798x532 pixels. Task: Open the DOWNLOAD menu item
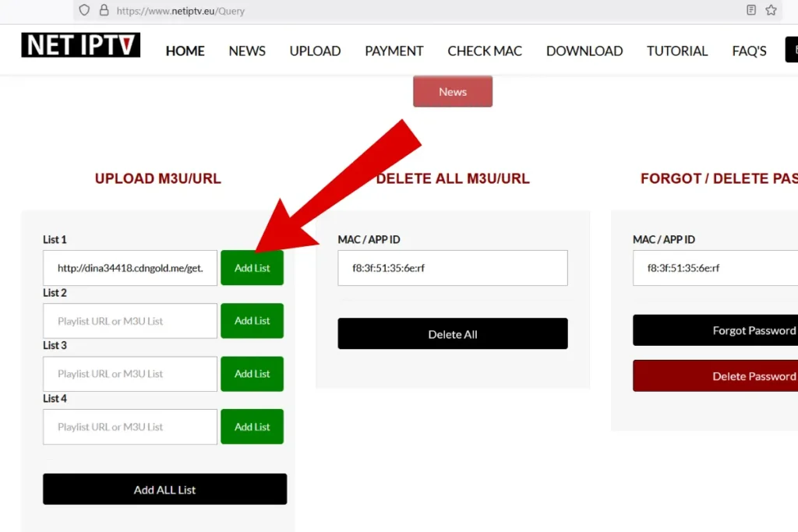tap(584, 51)
